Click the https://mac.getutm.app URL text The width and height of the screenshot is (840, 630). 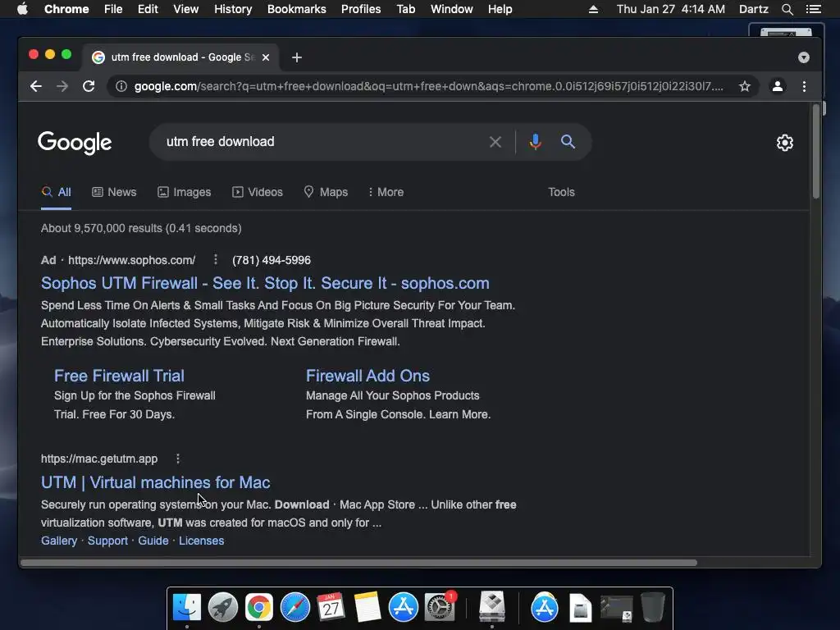coord(99,459)
